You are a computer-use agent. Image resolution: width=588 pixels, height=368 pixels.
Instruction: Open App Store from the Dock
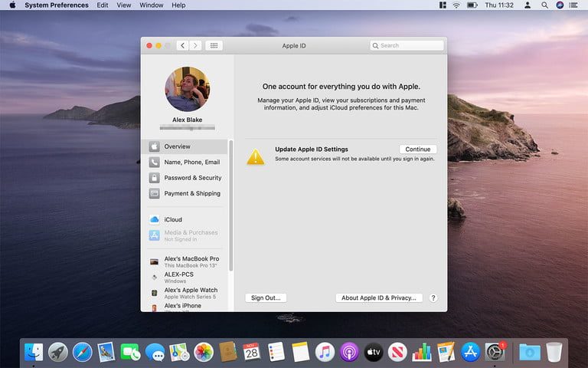click(470, 353)
